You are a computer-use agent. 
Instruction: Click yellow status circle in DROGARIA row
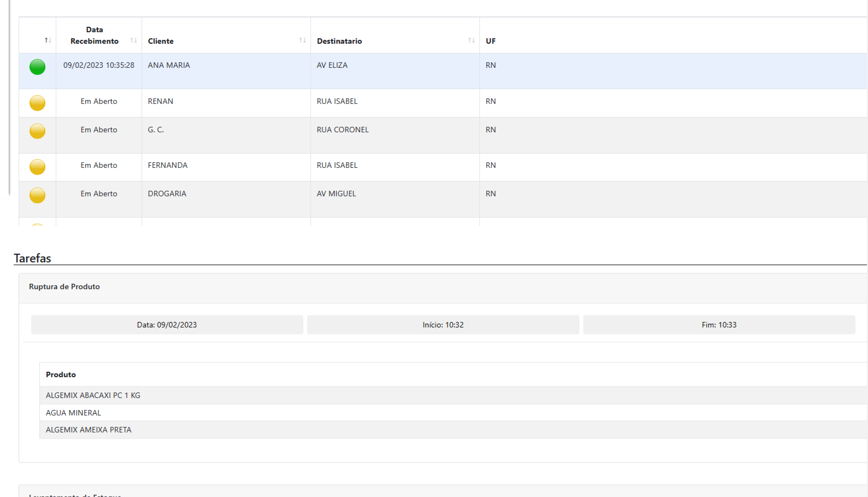click(37, 195)
